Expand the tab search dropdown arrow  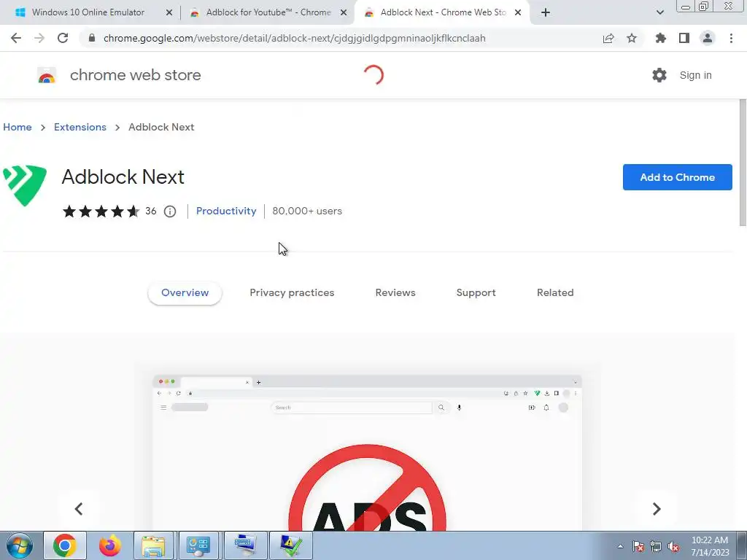tap(659, 12)
